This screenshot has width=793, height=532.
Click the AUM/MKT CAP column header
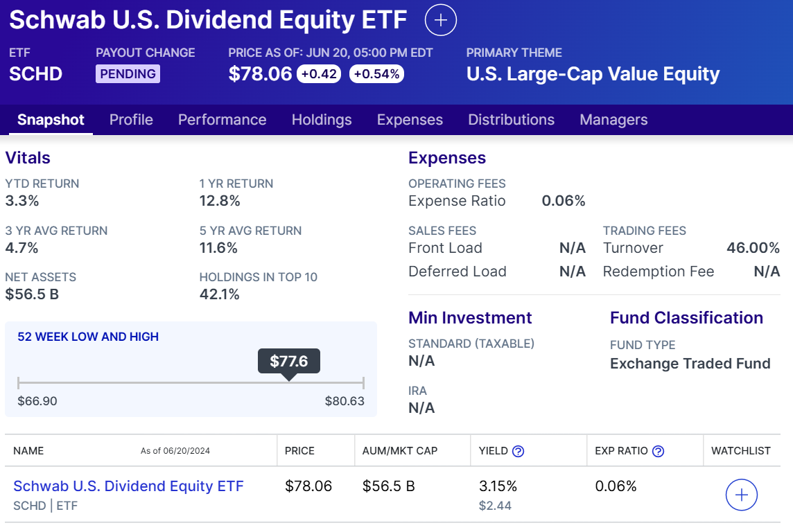[x=399, y=451]
